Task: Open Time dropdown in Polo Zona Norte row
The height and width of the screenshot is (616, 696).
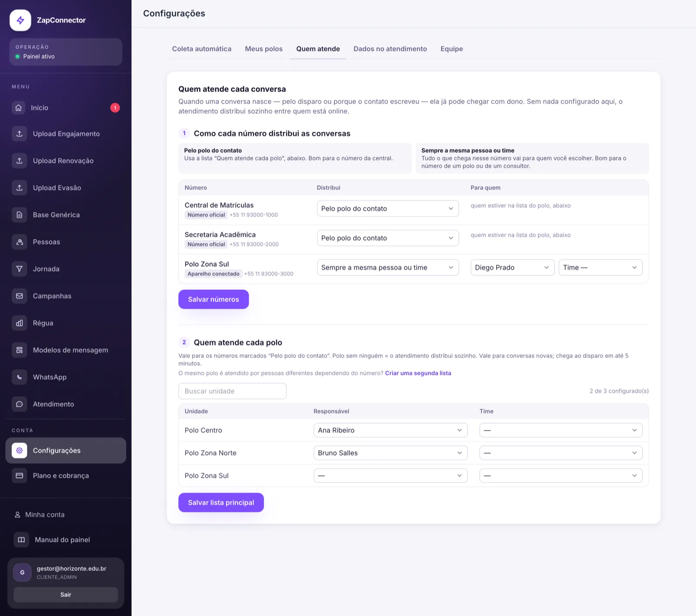Action: coord(561,453)
